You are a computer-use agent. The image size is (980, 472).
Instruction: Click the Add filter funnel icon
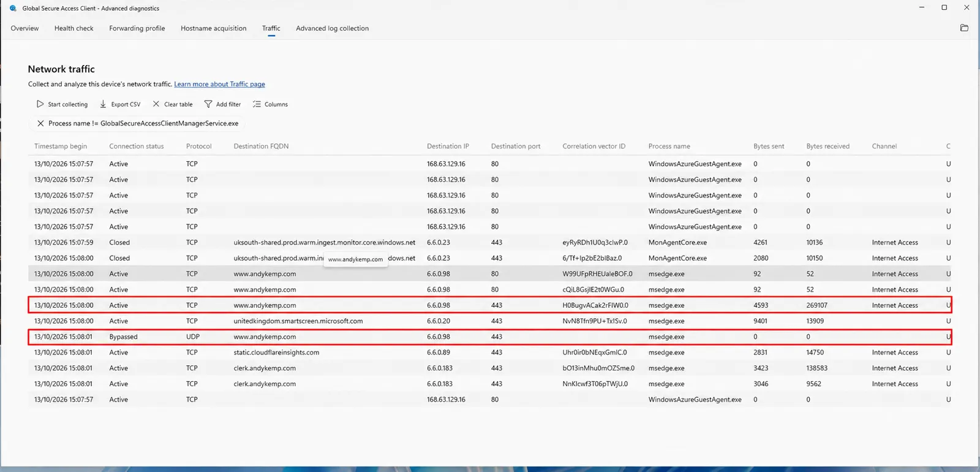point(208,104)
